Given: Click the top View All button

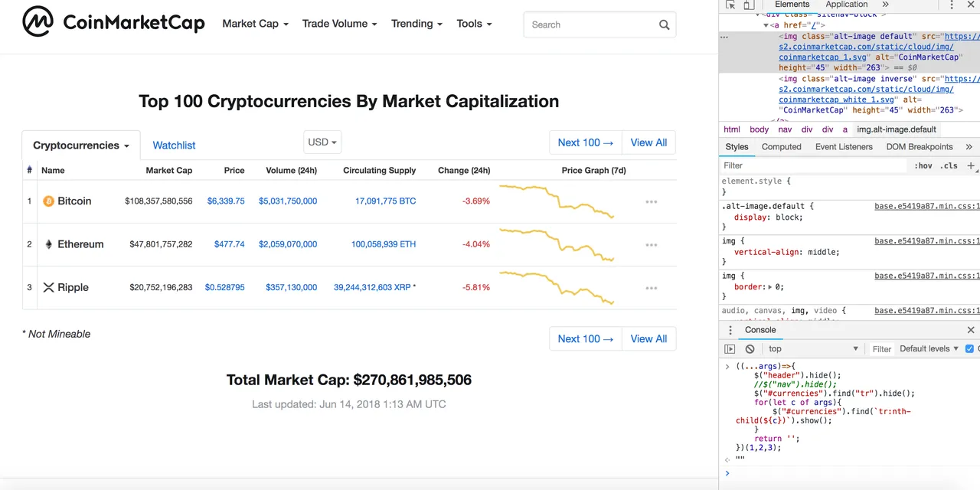Looking at the screenshot, I should pos(648,142).
